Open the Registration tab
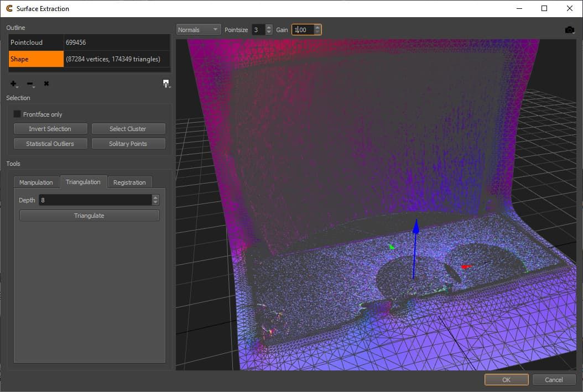583x392 pixels. (129, 182)
